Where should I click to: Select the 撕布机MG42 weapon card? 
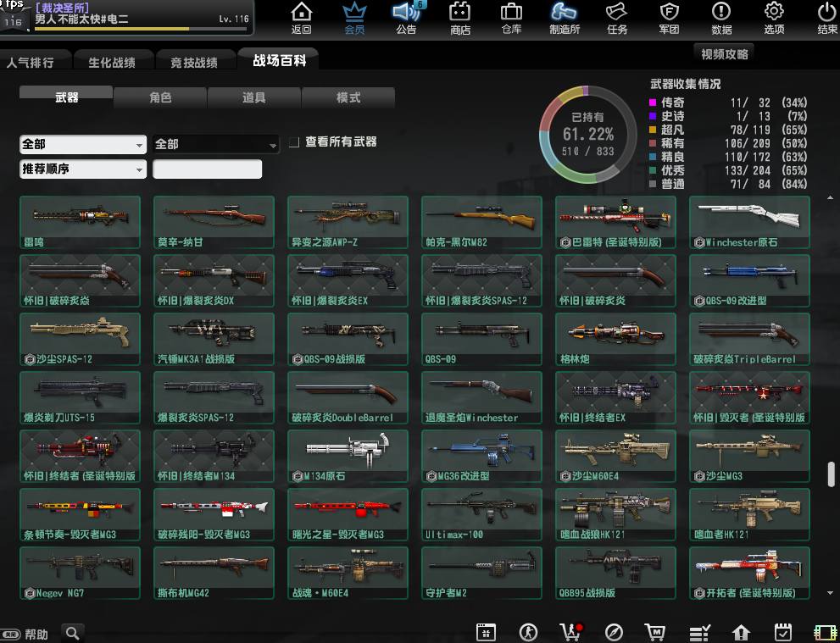[x=214, y=573]
